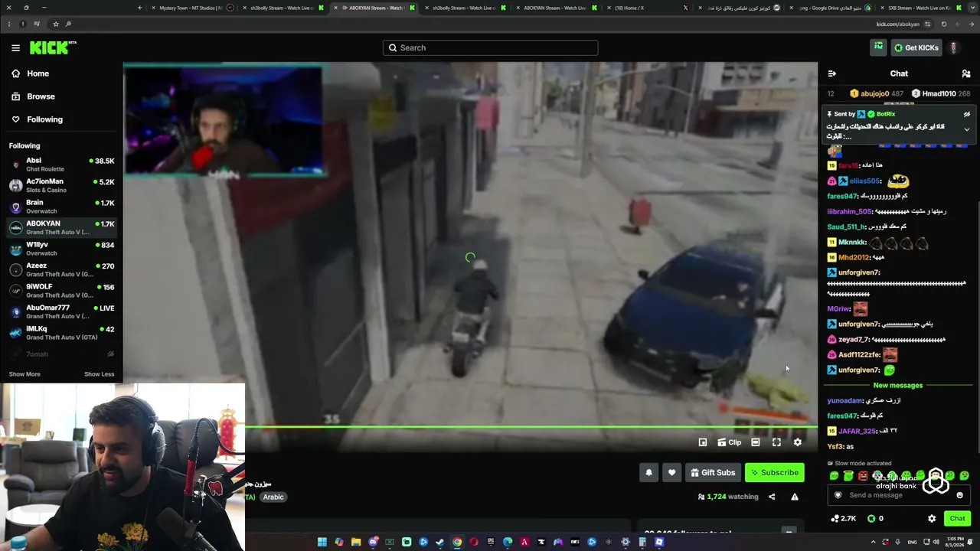Click username JAFAR_325 in chat

pyautogui.click(x=857, y=431)
